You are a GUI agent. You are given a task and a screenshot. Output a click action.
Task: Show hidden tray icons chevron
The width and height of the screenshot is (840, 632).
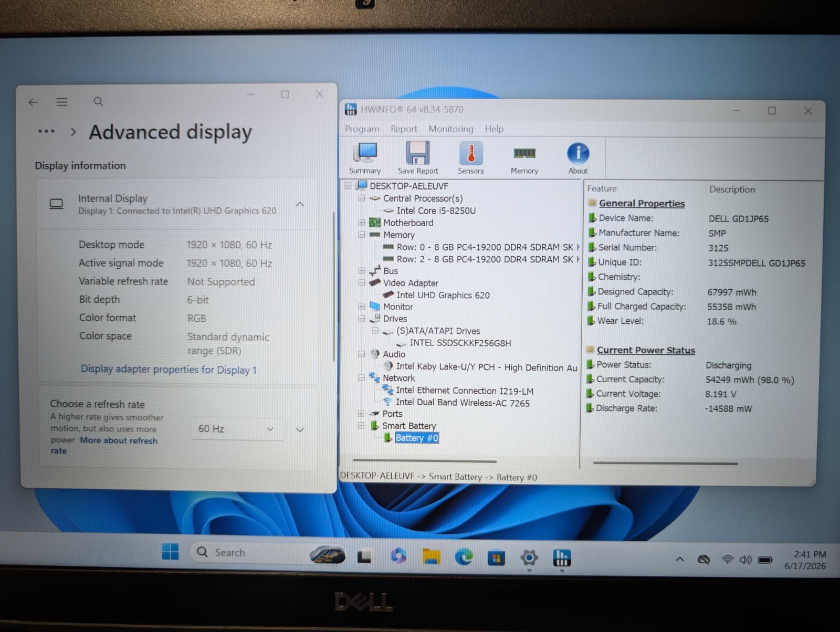(x=680, y=560)
